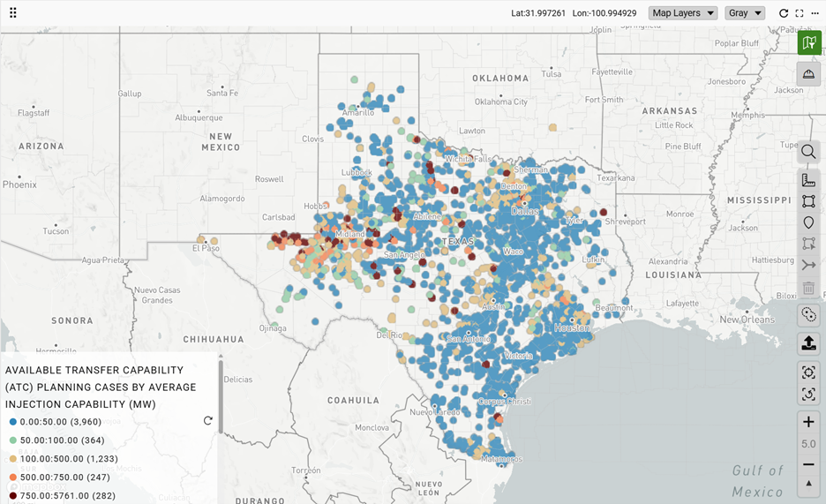Choose the location pin marker tool
Screen dimensions: 826x504
[808, 222]
